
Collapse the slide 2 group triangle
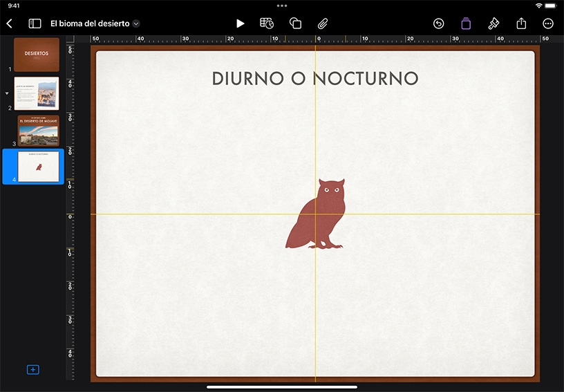[x=7, y=93]
